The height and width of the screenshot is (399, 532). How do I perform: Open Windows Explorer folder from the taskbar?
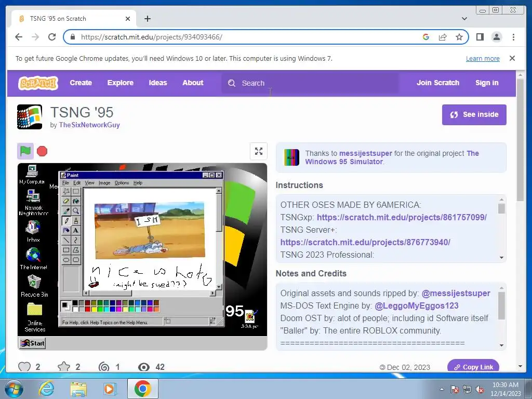tap(78, 389)
